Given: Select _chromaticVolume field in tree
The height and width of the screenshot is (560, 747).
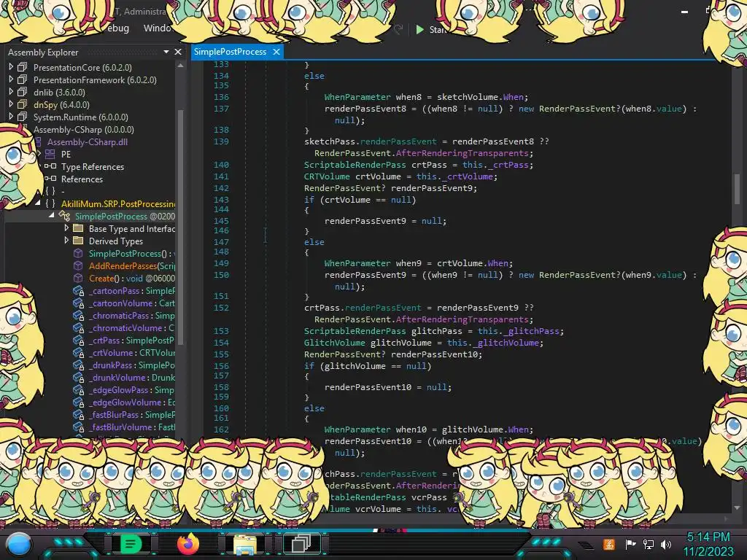Looking at the screenshot, I should [x=131, y=327].
